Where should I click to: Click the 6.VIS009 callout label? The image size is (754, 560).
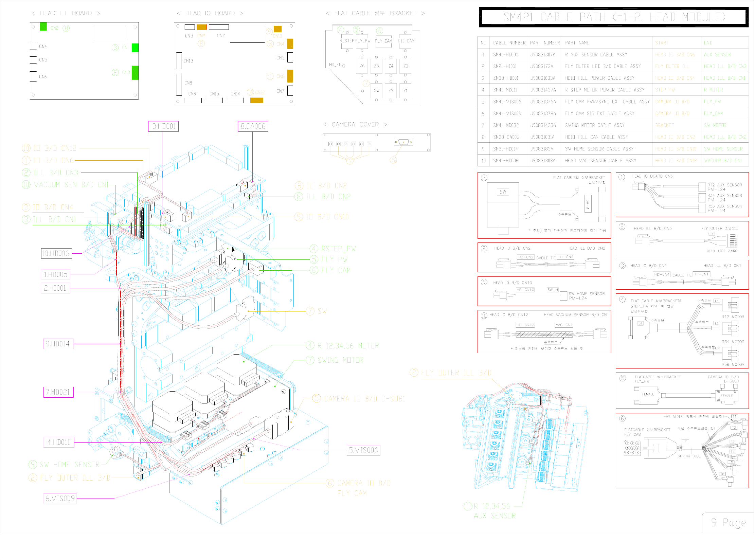click(x=60, y=498)
